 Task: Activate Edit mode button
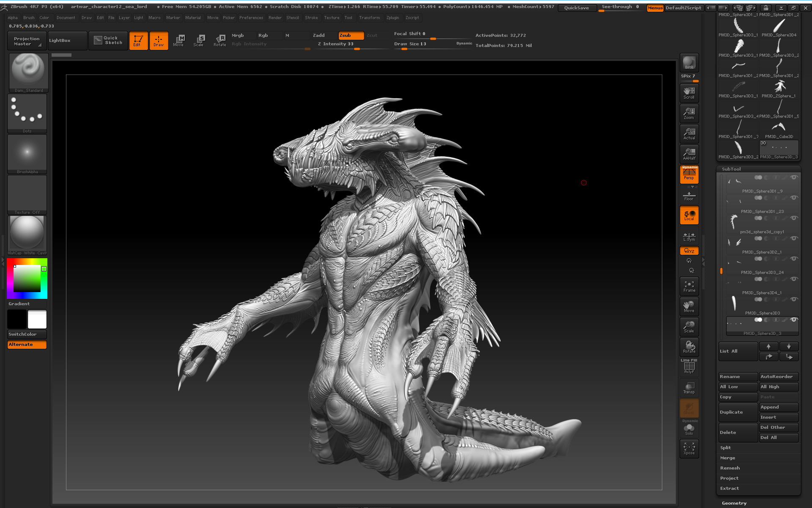(x=138, y=41)
